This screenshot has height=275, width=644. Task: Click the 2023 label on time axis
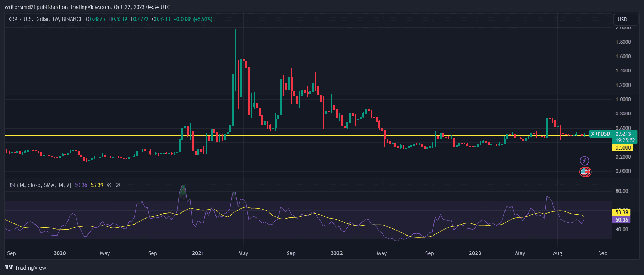point(475,253)
